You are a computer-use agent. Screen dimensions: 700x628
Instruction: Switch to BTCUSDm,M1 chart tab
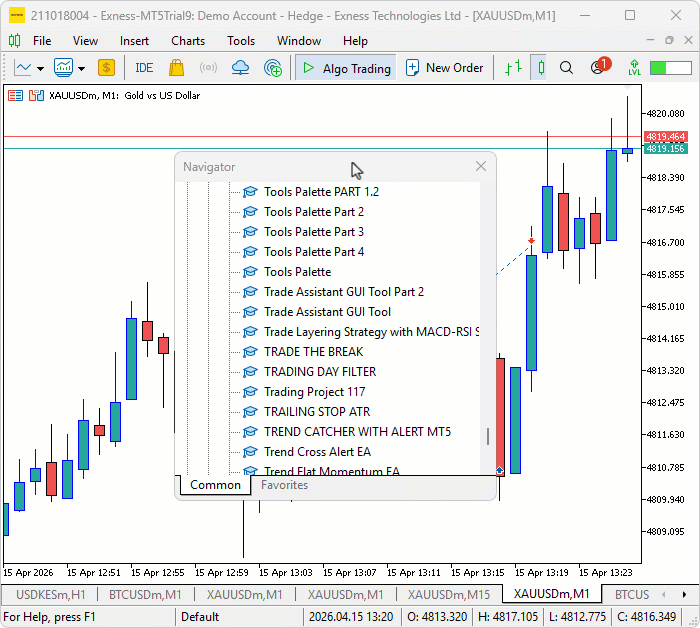click(x=145, y=595)
